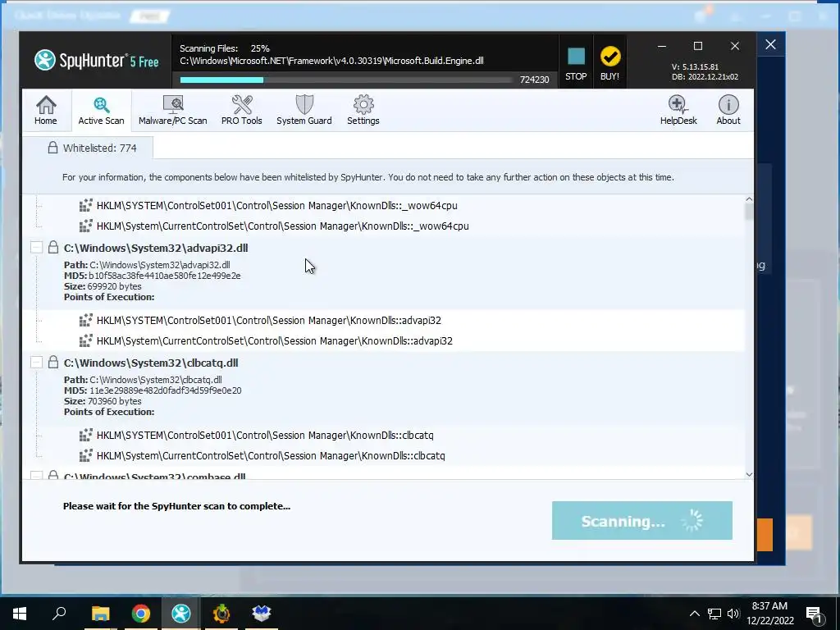
Task: Open File Explorer from taskbar
Action: [100, 614]
